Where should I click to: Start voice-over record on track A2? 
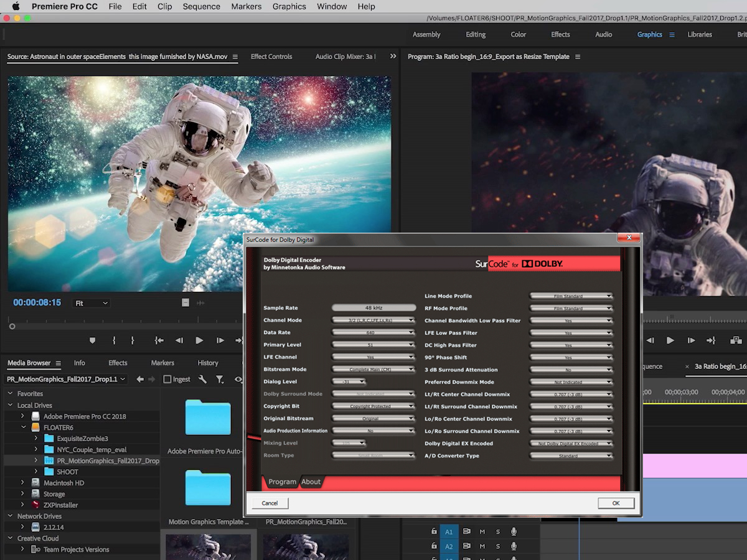[514, 546]
